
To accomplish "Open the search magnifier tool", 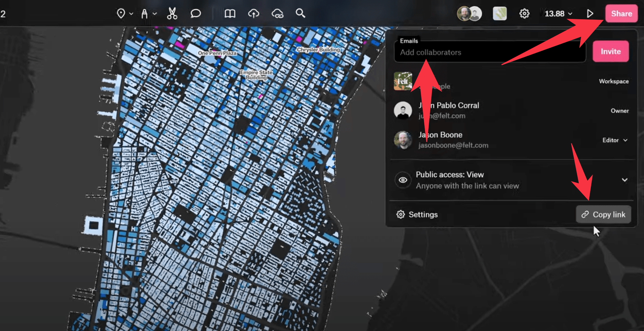I will (300, 13).
